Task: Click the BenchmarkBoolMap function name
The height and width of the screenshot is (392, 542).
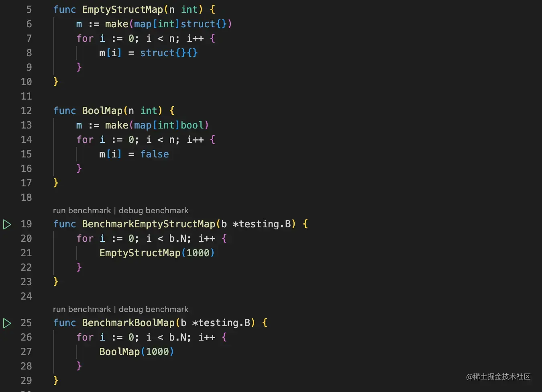Action: click(x=128, y=323)
